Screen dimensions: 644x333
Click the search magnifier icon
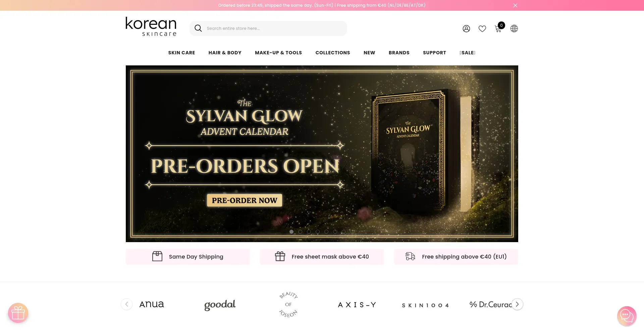pos(198,29)
